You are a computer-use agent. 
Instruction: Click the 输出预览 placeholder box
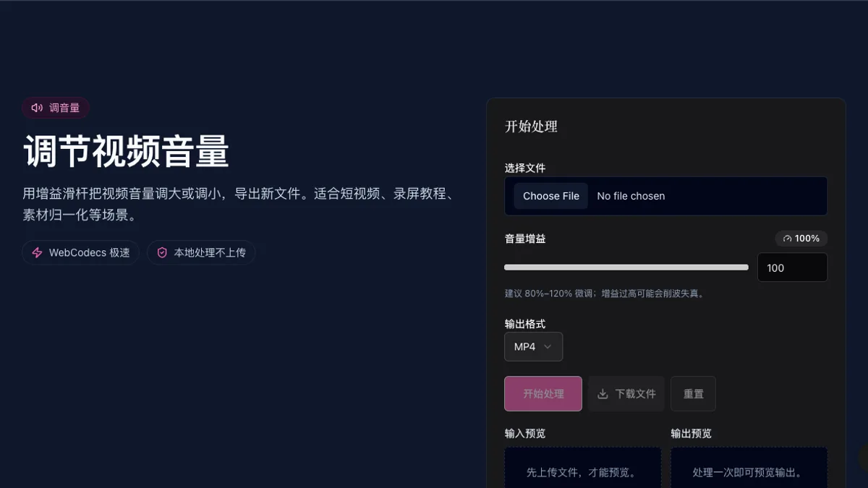point(749,468)
